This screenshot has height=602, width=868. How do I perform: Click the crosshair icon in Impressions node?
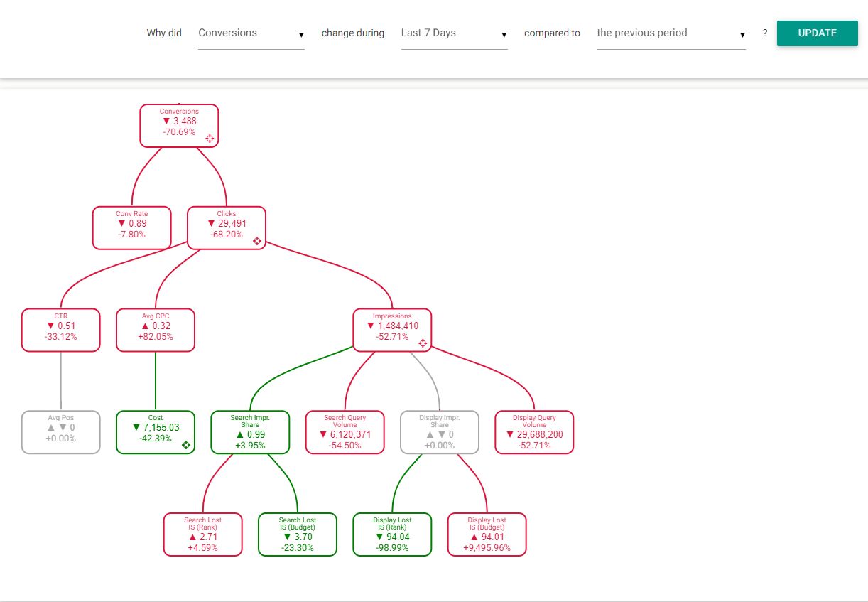tap(423, 343)
